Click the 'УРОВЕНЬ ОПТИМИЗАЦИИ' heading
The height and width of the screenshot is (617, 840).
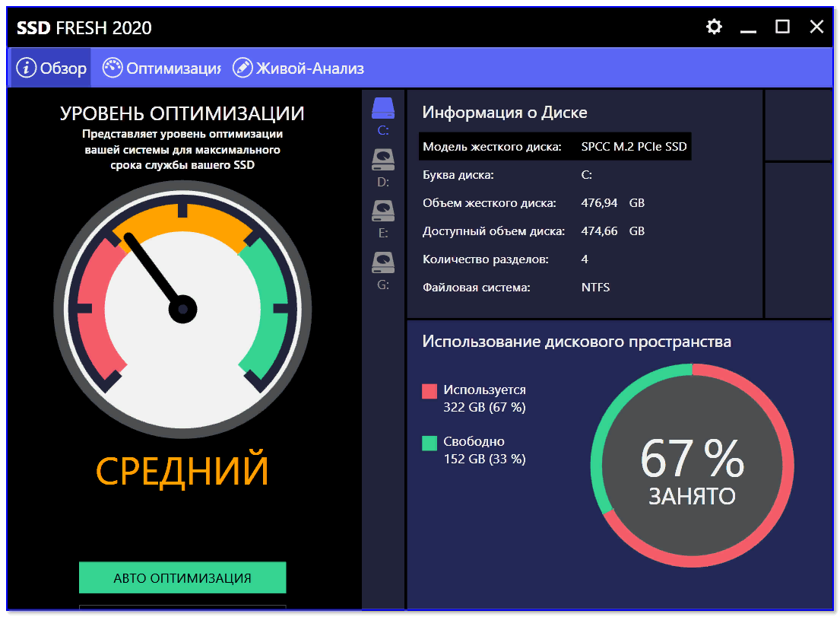[x=182, y=113]
